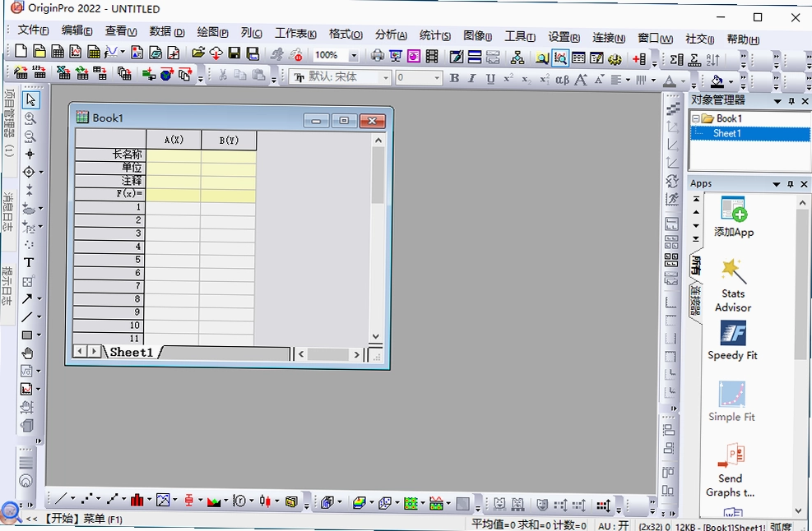Screen dimensions: 812x531
Task: Launch the Stats Advisor app
Action: [733, 286]
